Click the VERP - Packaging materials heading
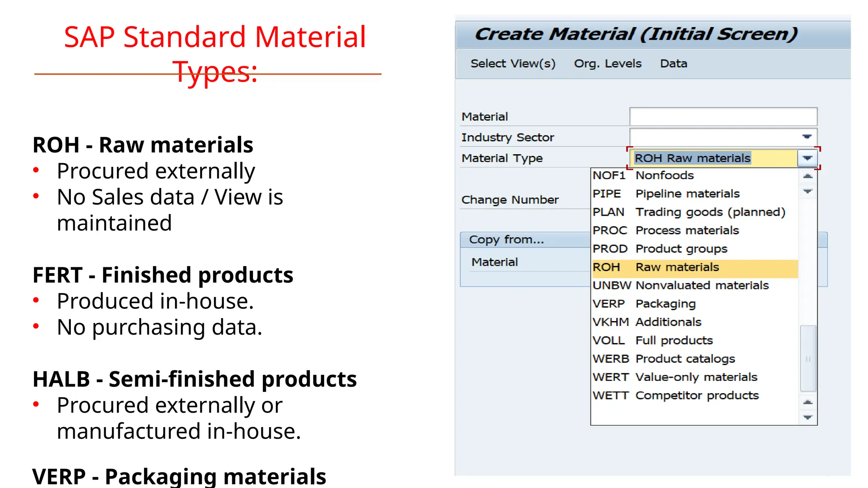 (x=179, y=477)
